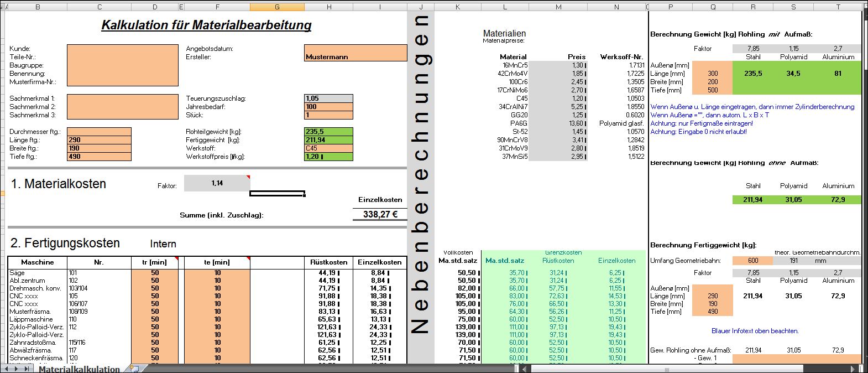Select the green Rohteilgewicht cell 235,5
Viewport: 868px width, 373px height.
(x=328, y=132)
